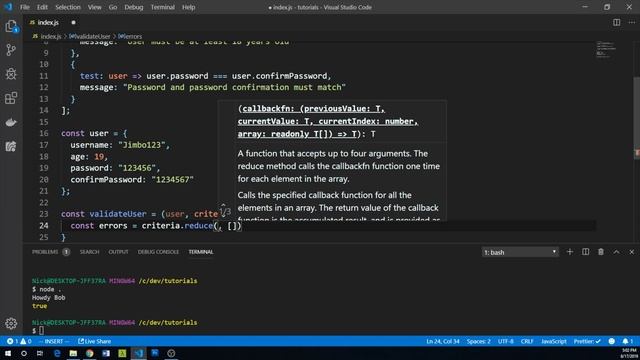Open the Help menu
Screen dimensions: 640x360
(x=188, y=7)
